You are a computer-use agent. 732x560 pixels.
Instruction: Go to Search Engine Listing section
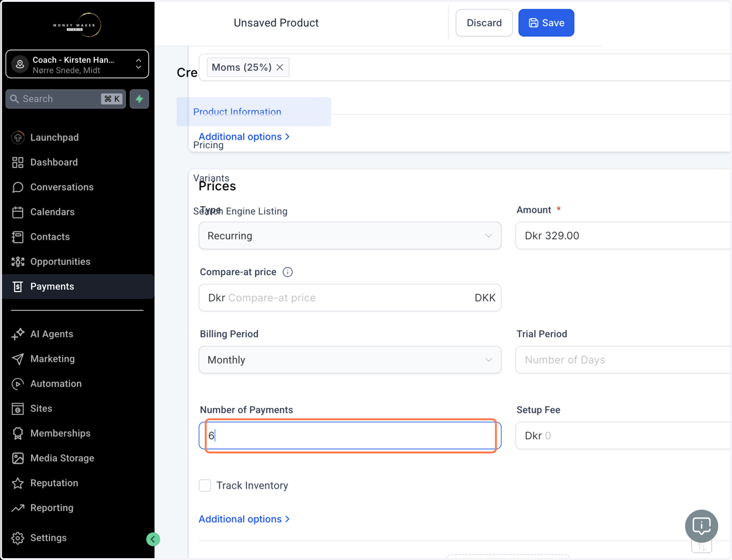240,211
